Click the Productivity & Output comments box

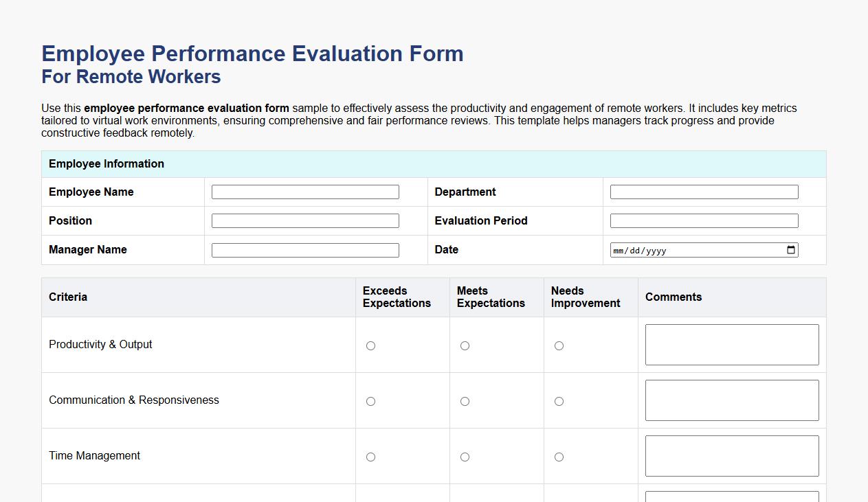(x=731, y=344)
